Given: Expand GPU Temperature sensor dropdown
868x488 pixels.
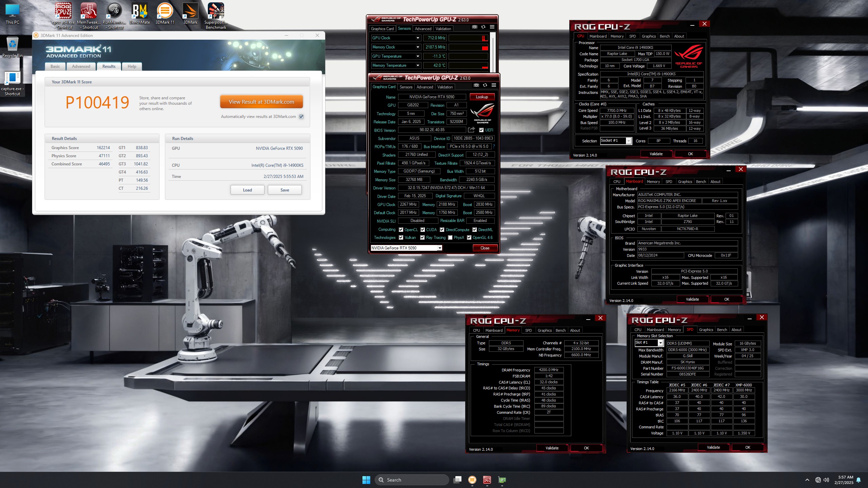Looking at the screenshot, I should coord(418,56).
